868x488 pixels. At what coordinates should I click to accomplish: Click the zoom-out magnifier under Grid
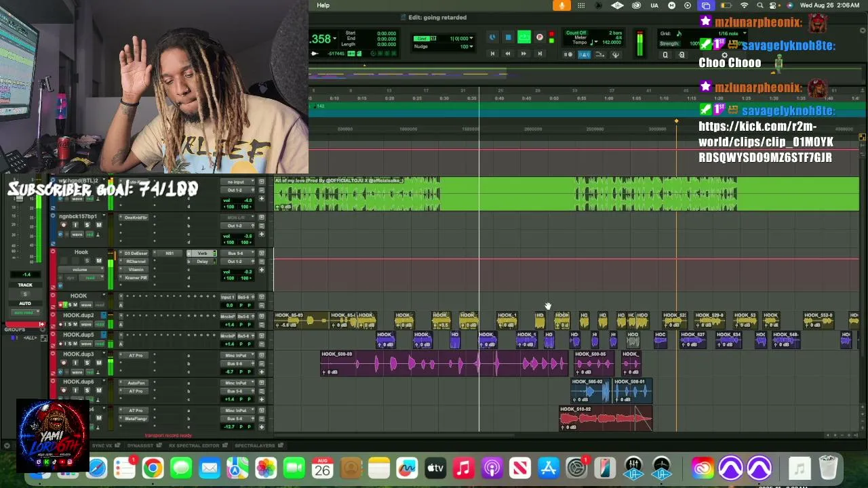click(x=665, y=55)
